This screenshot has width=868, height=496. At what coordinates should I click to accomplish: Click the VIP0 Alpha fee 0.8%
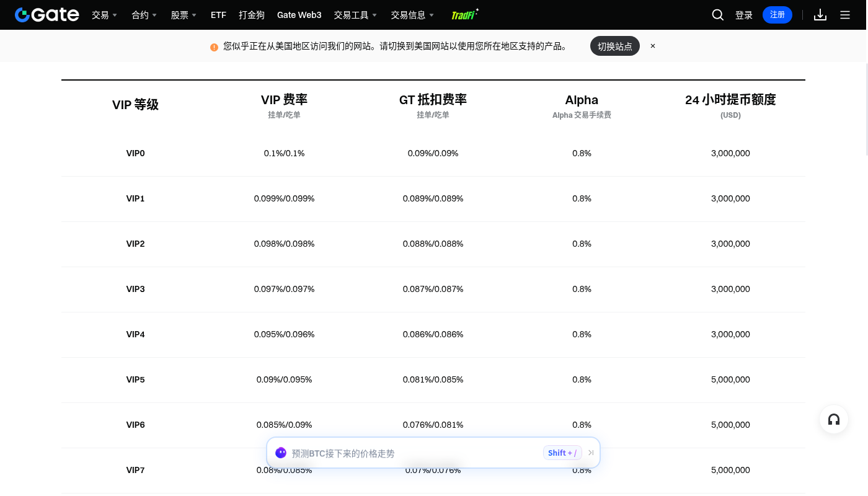click(x=582, y=153)
